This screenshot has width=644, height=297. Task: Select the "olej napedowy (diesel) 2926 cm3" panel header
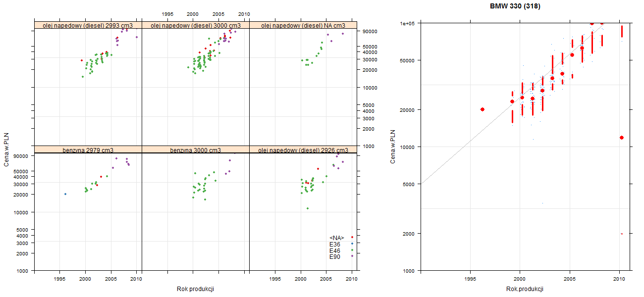pos(303,150)
